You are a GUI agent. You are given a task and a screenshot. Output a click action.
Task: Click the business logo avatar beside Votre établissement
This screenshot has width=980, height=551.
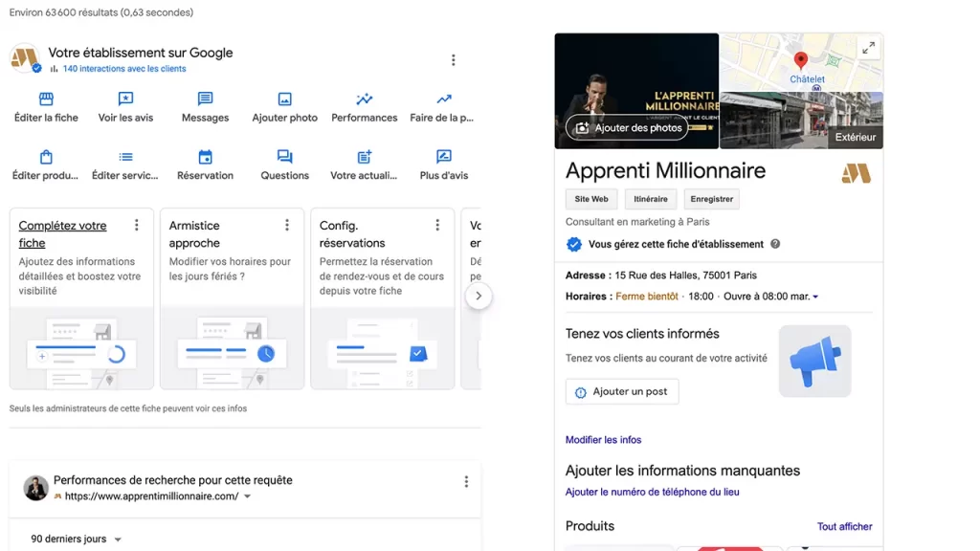pyautogui.click(x=24, y=58)
